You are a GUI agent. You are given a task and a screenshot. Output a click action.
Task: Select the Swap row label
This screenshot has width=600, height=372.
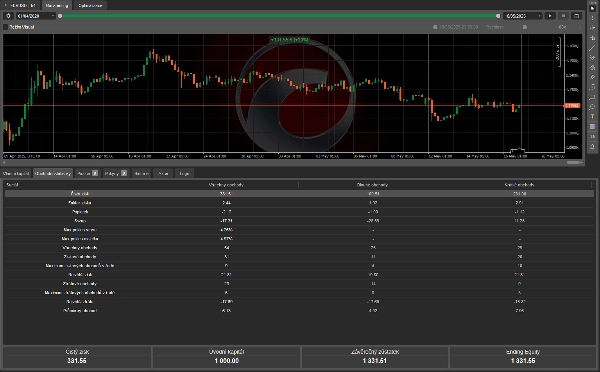click(x=80, y=220)
